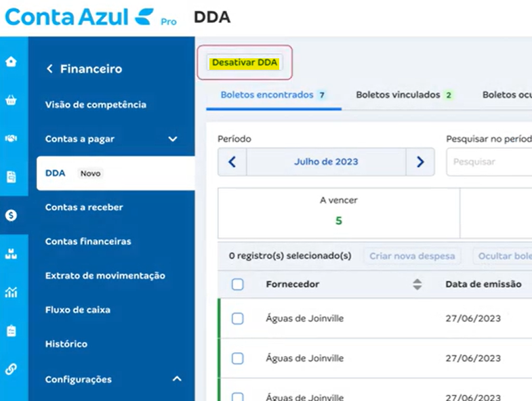The image size is (532, 401).
Task: Open the shopping basket sales icon
Action: (11, 100)
